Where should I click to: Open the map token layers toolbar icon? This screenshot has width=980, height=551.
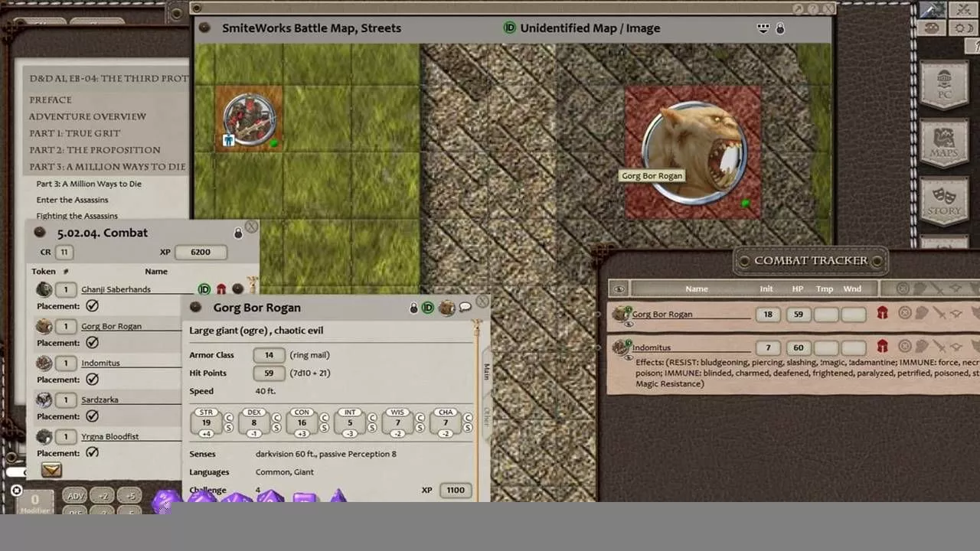[x=763, y=28]
